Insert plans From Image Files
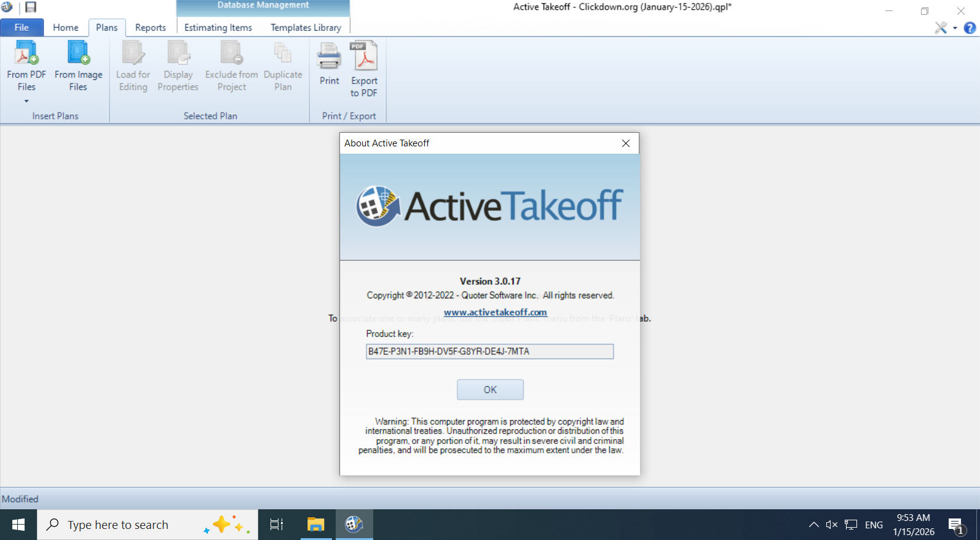The image size is (980, 540). (x=78, y=66)
